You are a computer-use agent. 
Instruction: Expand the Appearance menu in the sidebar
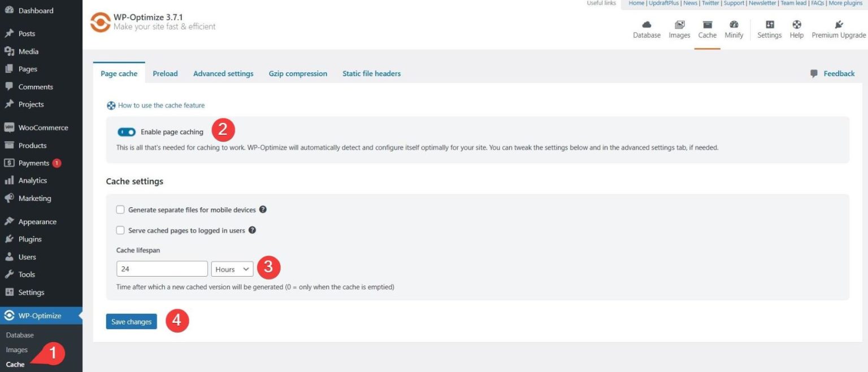tap(39, 221)
